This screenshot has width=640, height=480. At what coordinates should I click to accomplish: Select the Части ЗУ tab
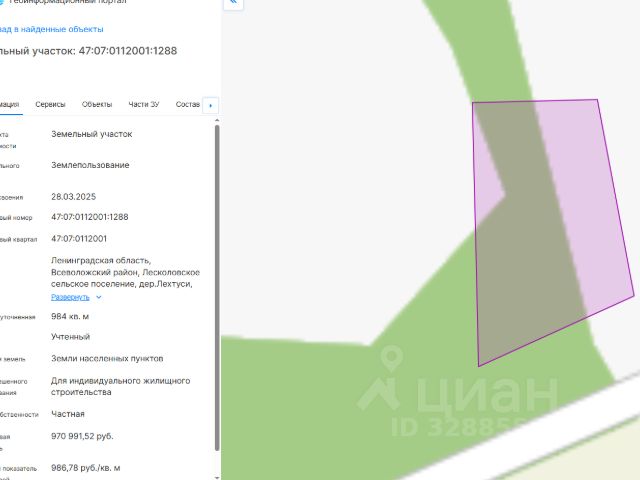pyautogui.click(x=144, y=104)
